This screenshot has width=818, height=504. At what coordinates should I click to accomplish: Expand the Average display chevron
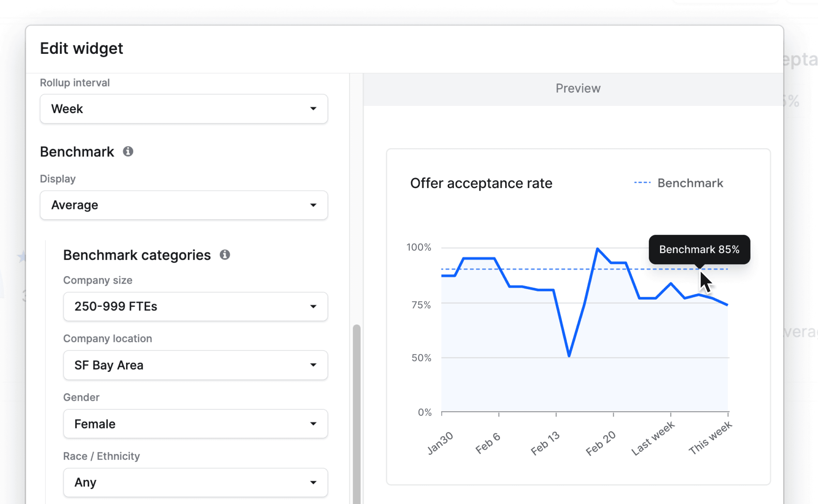(313, 205)
